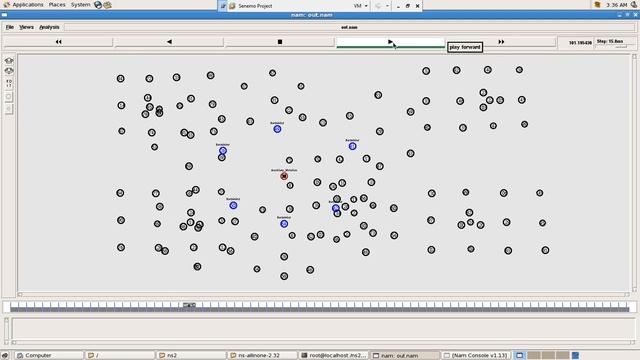Select the first workspace in switcher
The width and height of the screenshot is (640, 360).
(x=520, y=356)
